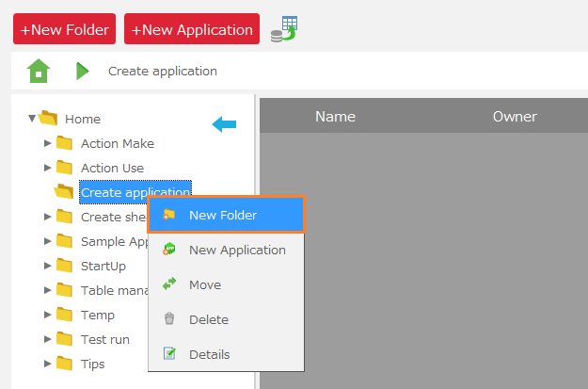This screenshot has height=389, width=588.
Task: Click the database table refresh icon
Action: click(283, 29)
